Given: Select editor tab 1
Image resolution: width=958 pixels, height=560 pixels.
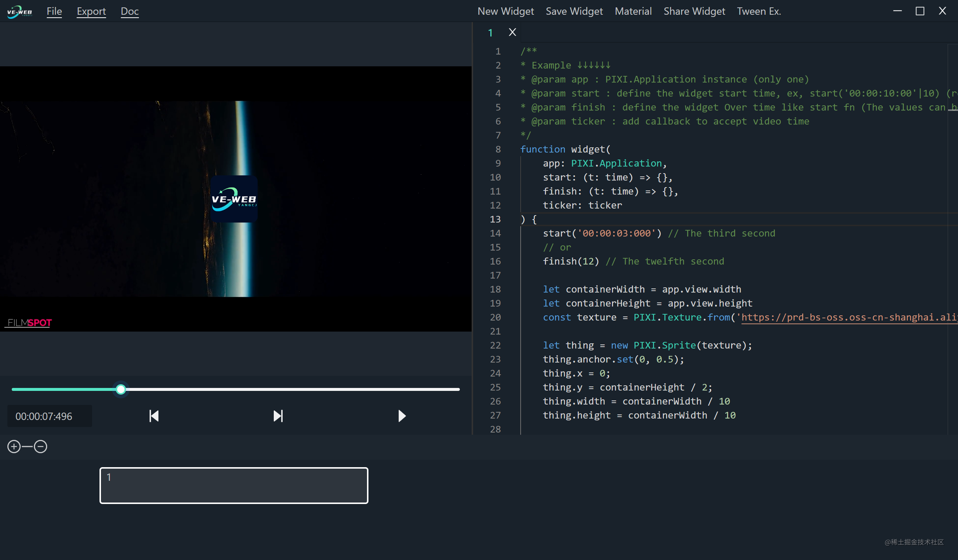Looking at the screenshot, I should (x=490, y=33).
